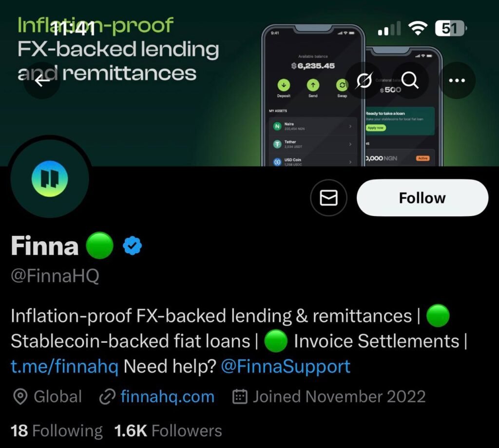The image size is (499, 448).
Task: Open the t.me/finnahq Telegram link
Action: click(65, 367)
